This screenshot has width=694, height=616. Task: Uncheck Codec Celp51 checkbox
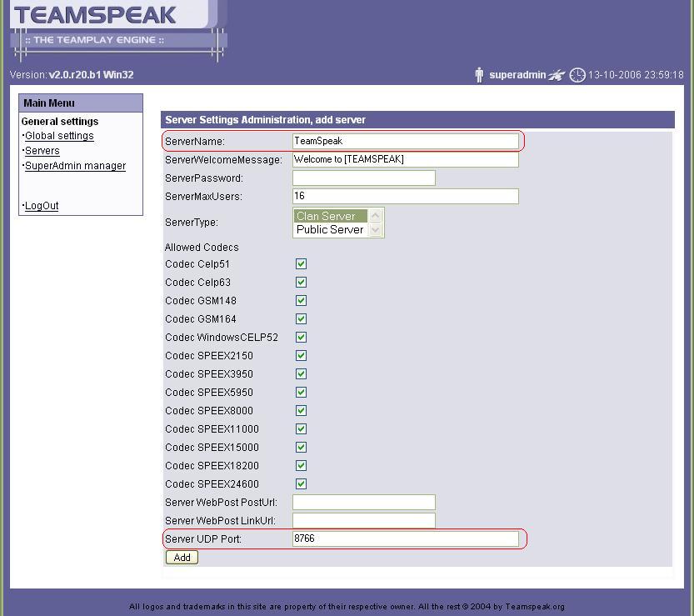[301, 264]
